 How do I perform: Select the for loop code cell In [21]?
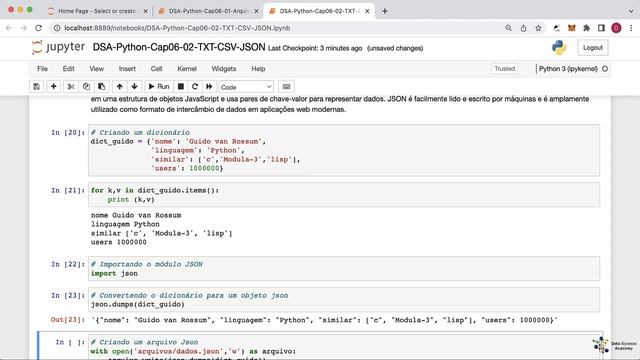tap(344, 195)
